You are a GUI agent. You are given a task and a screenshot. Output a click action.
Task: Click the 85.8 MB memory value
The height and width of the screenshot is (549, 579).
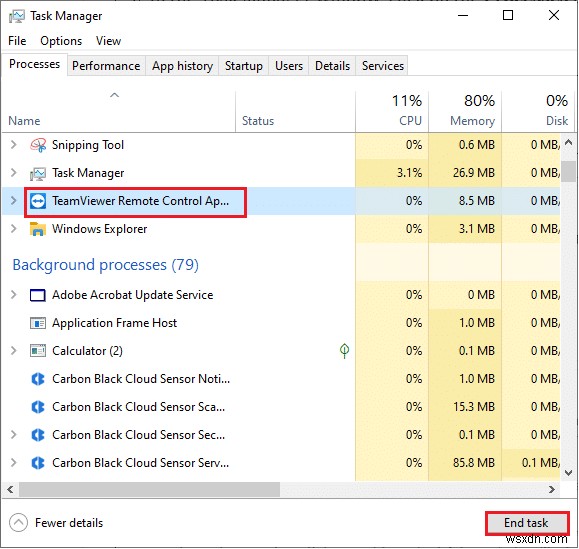coord(474,463)
